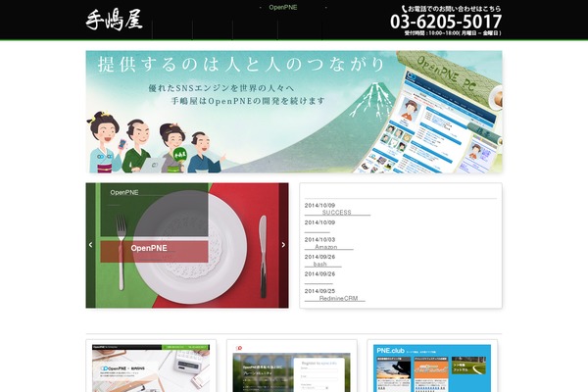Image resolution: width=588 pixels, height=392 pixels.
Task: Advance the slideshow with the right arrow
Action: 283,245
